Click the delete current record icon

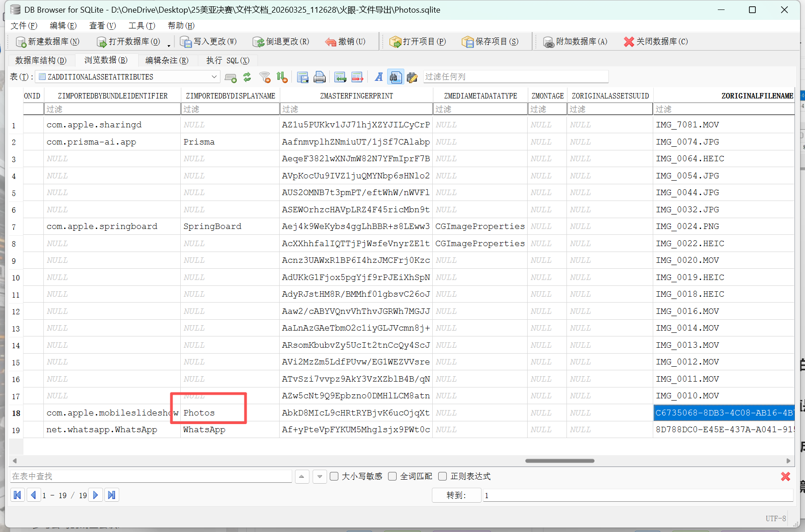[x=357, y=77]
